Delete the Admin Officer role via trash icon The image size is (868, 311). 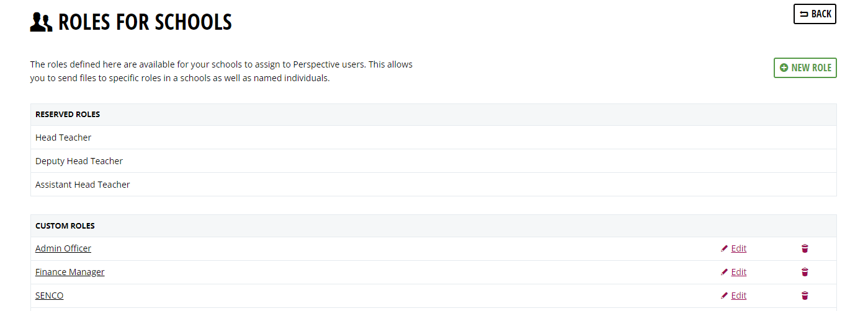point(805,248)
